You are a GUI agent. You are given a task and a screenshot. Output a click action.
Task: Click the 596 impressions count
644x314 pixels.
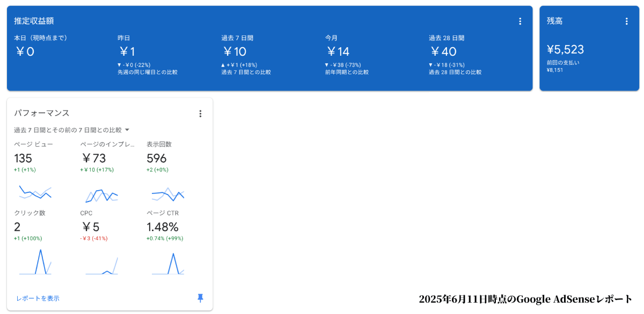point(157,159)
